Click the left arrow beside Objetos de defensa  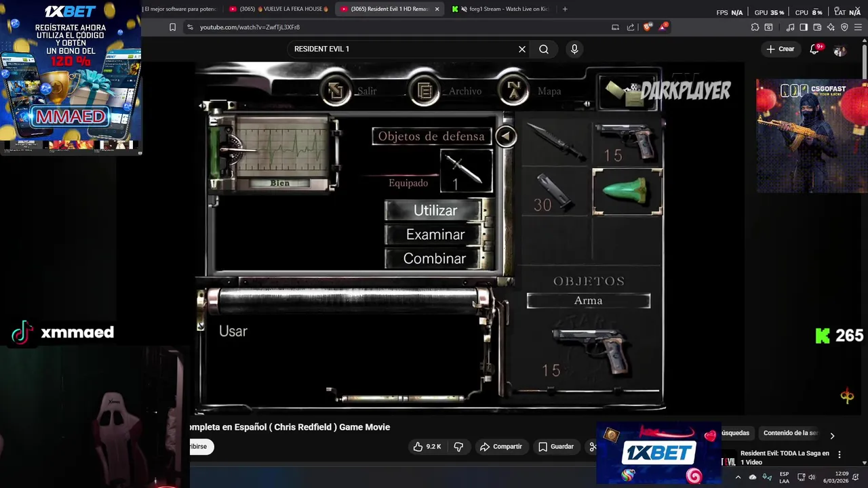coord(505,136)
